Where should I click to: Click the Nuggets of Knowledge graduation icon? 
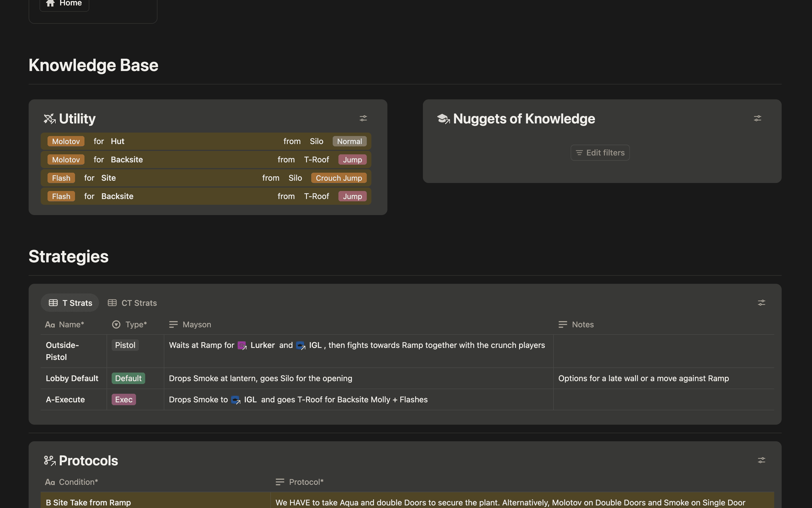click(x=444, y=119)
